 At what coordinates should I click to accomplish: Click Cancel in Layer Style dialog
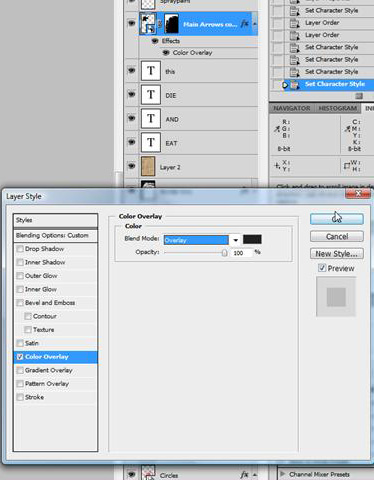[x=337, y=237]
